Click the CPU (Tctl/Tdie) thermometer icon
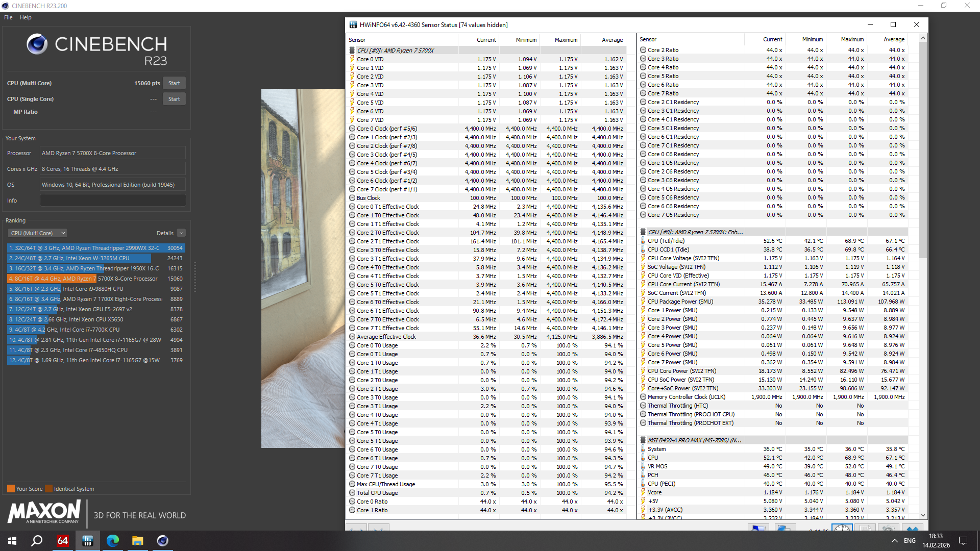This screenshot has height=551, width=980. pyautogui.click(x=643, y=241)
